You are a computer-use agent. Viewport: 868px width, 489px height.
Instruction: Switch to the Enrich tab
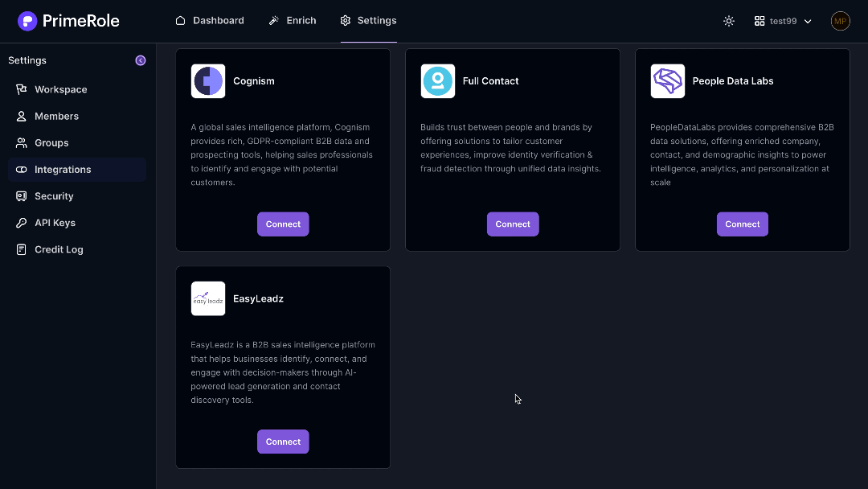[293, 20]
